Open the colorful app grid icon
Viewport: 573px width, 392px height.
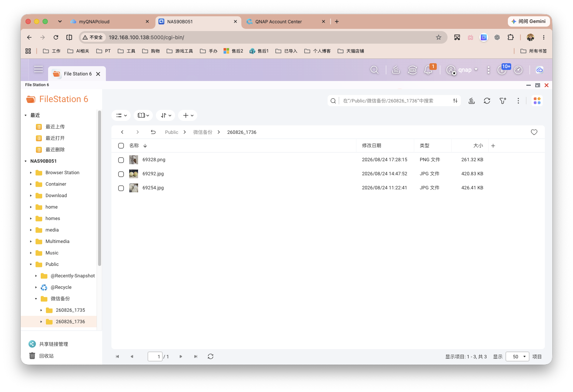537,101
